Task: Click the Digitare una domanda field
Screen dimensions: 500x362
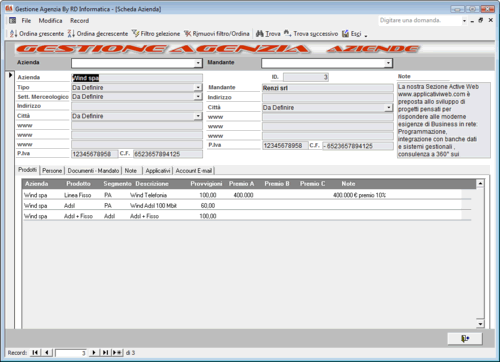Action: click(420, 21)
